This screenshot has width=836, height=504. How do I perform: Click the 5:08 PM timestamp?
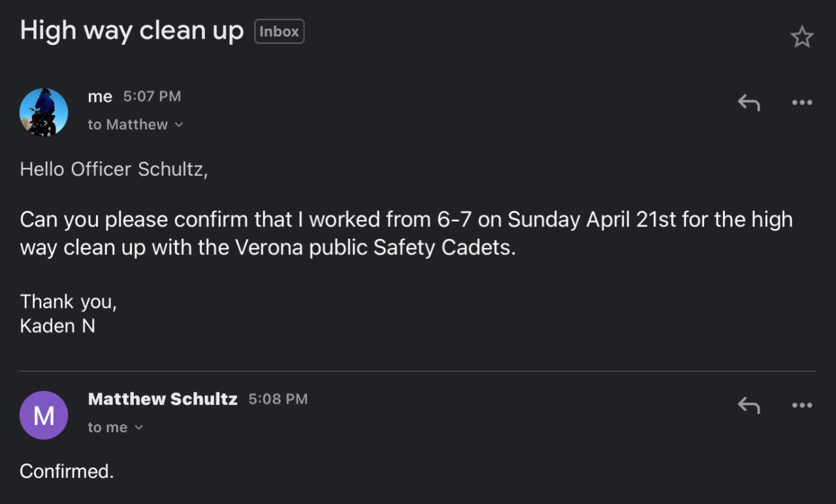click(278, 399)
